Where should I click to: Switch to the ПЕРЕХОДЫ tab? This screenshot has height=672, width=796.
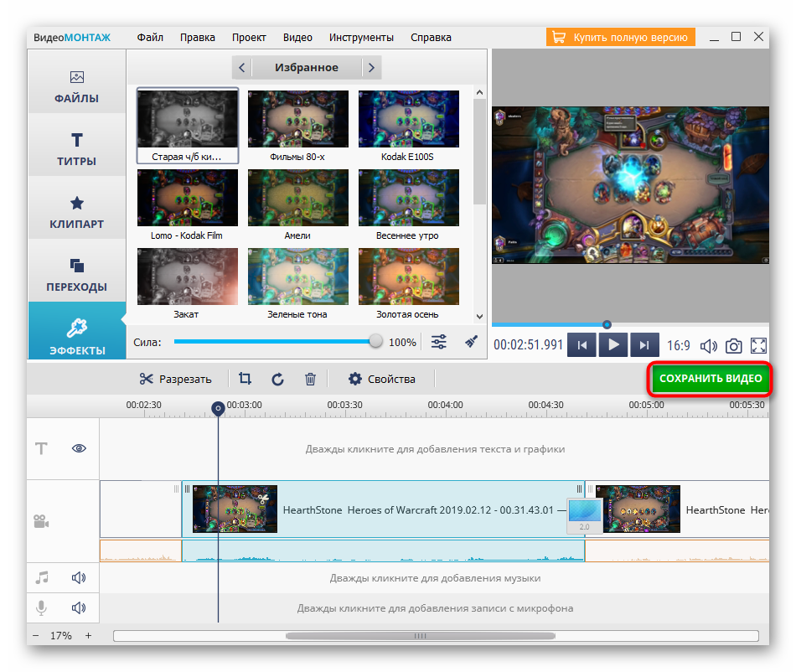pyautogui.click(x=77, y=275)
